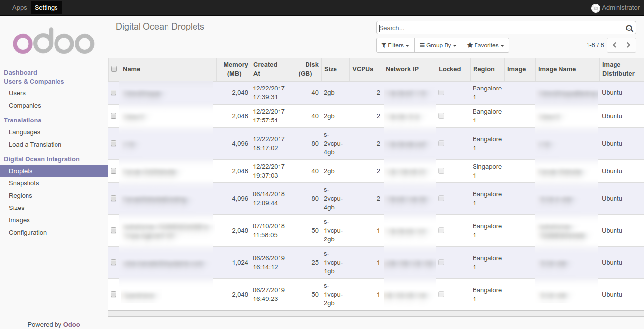Screen dimensions: 644x329
Task: Sort by the Name column header
Action: [x=168, y=69]
